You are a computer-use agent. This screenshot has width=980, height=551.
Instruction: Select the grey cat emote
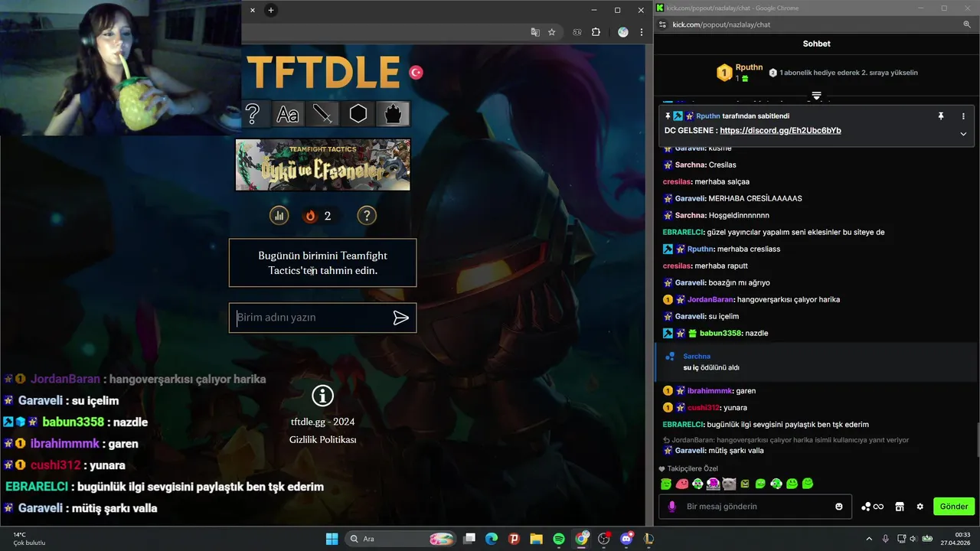tap(729, 484)
